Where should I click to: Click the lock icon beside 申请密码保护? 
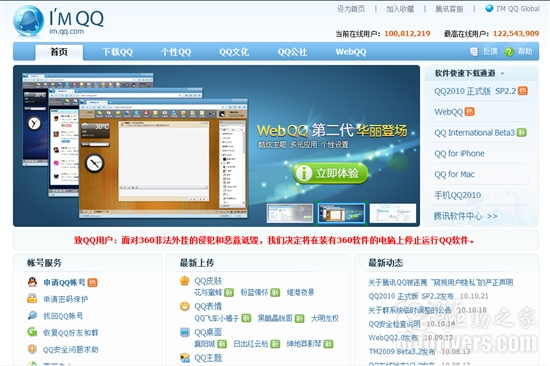32,299
